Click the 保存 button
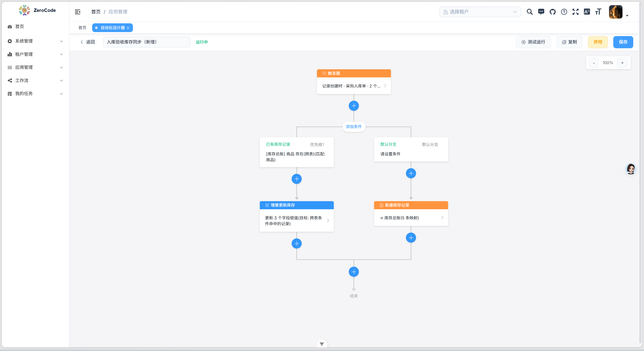Viewport: 644px width, 351px height. click(623, 42)
